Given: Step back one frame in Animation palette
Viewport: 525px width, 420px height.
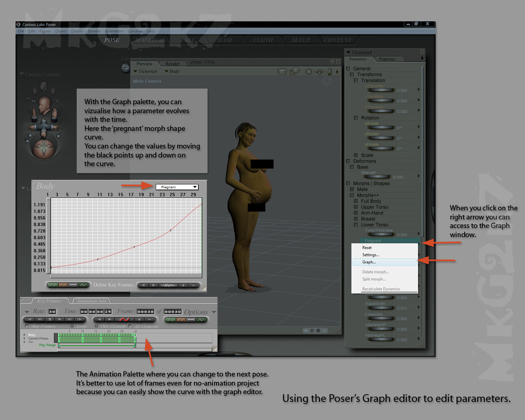Looking at the screenshot, I should click(69, 320).
